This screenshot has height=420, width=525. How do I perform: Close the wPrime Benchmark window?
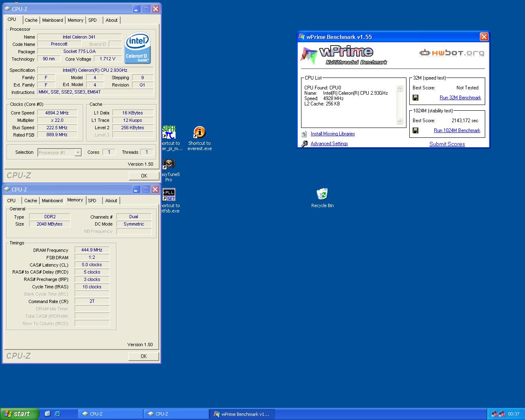tap(484, 37)
